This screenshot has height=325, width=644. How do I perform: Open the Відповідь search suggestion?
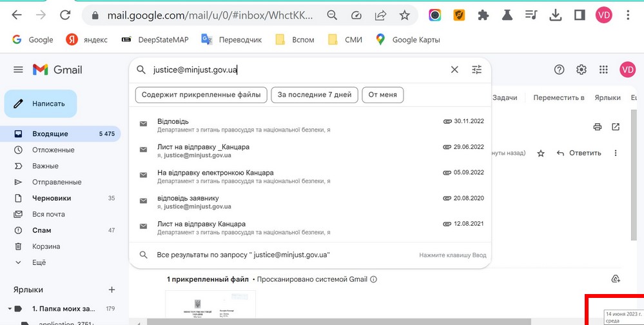click(x=310, y=125)
